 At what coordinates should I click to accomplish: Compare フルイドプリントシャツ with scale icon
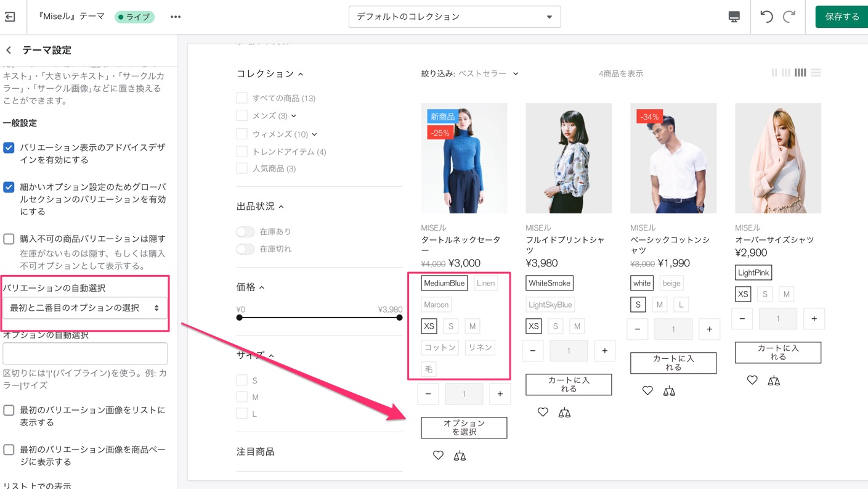coord(564,413)
